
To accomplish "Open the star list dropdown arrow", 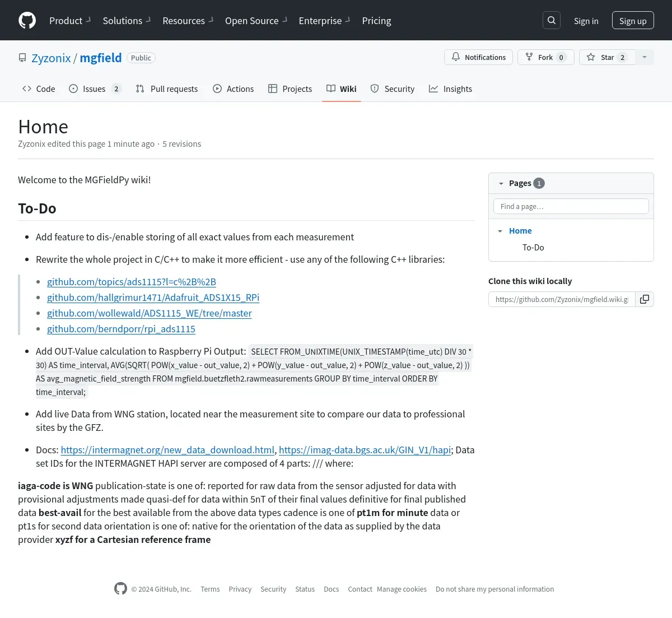I will point(645,57).
